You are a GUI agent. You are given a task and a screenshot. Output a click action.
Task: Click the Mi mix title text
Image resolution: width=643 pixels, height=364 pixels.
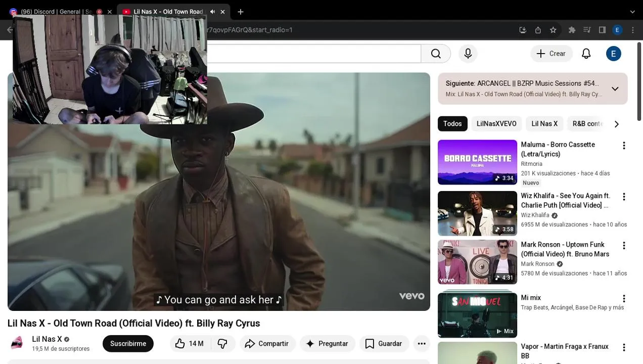(531, 298)
